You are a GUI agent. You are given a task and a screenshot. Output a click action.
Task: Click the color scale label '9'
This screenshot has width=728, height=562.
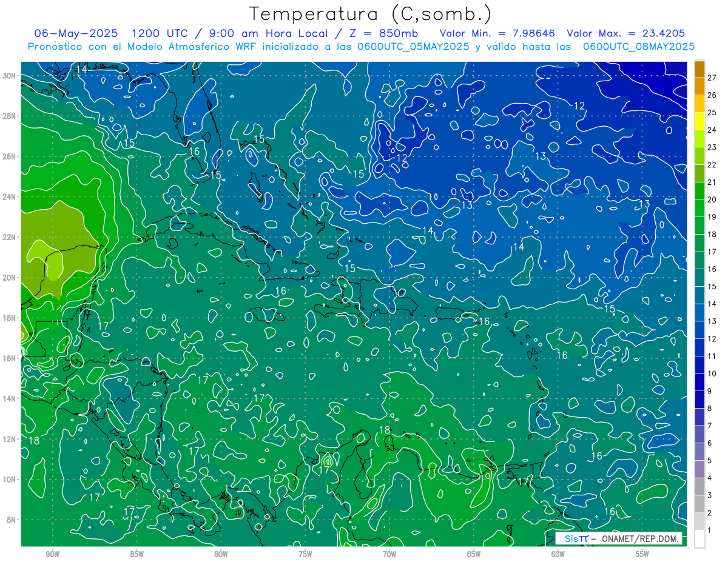click(x=710, y=391)
